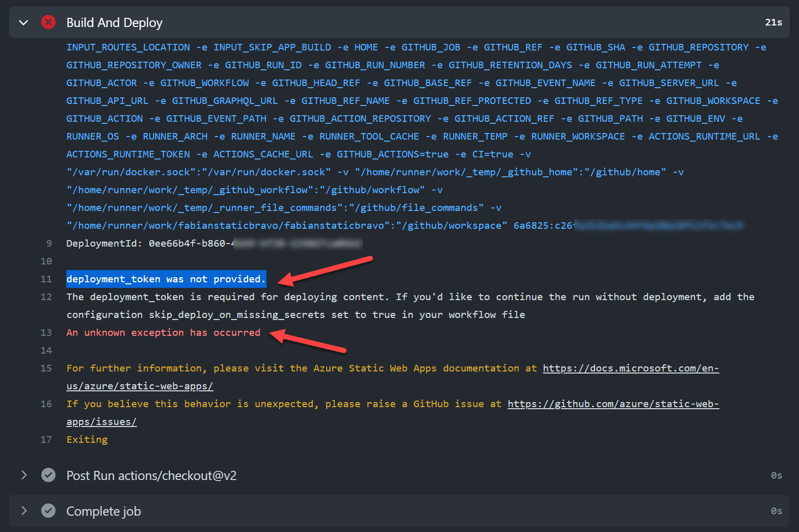
Task: Click the 21s duration of Build And Deploy
Action: pyautogui.click(x=774, y=22)
